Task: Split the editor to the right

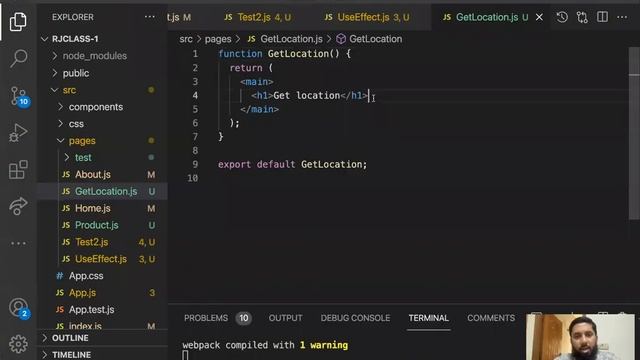Action: (602, 17)
